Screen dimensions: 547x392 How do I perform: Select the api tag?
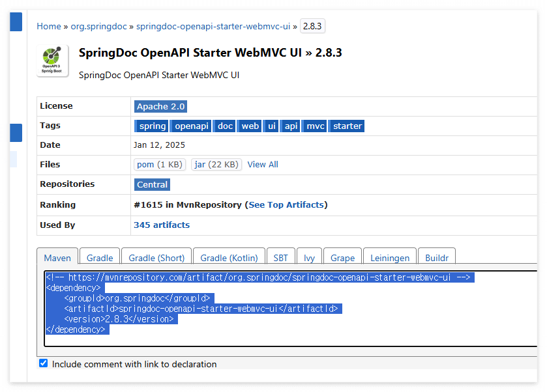(x=291, y=126)
